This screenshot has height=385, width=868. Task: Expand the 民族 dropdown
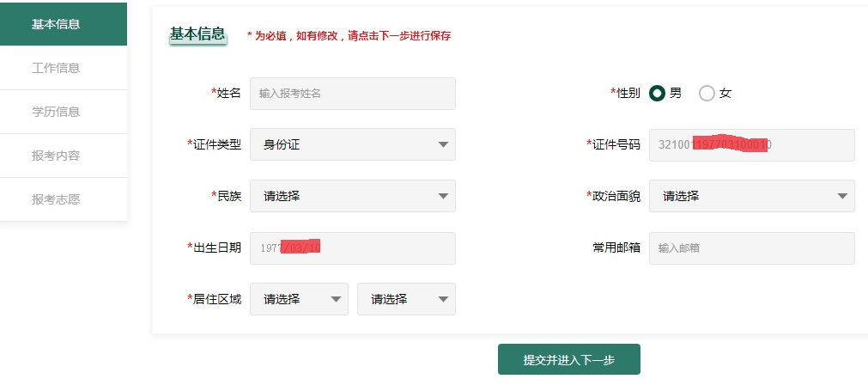pos(352,196)
